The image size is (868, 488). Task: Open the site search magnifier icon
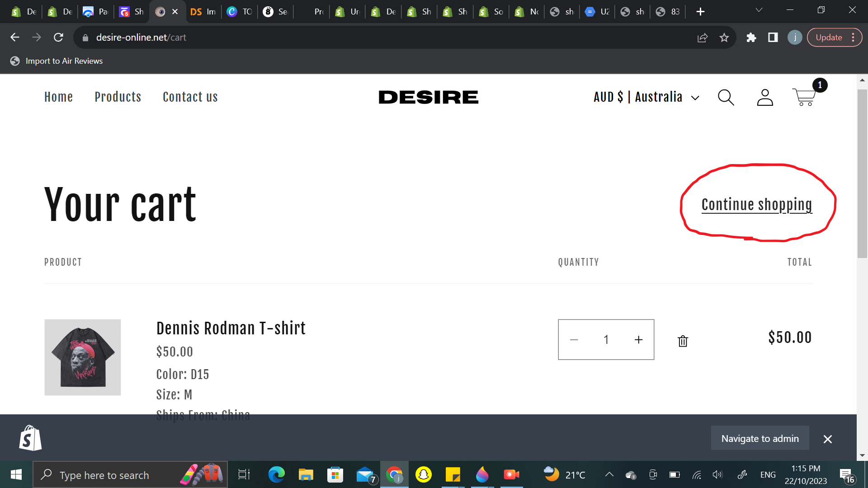click(x=726, y=97)
